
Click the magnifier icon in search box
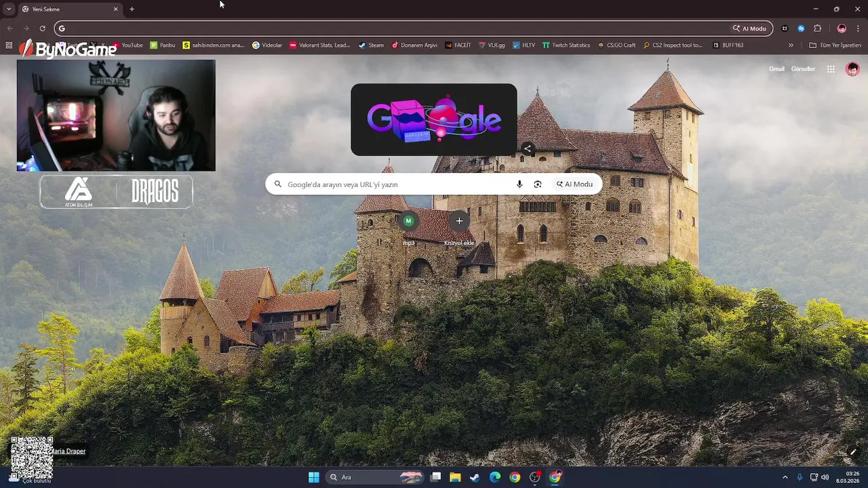277,184
